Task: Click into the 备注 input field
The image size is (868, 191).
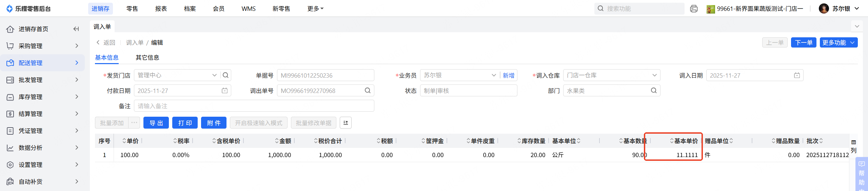Action: click(x=254, y=106)
